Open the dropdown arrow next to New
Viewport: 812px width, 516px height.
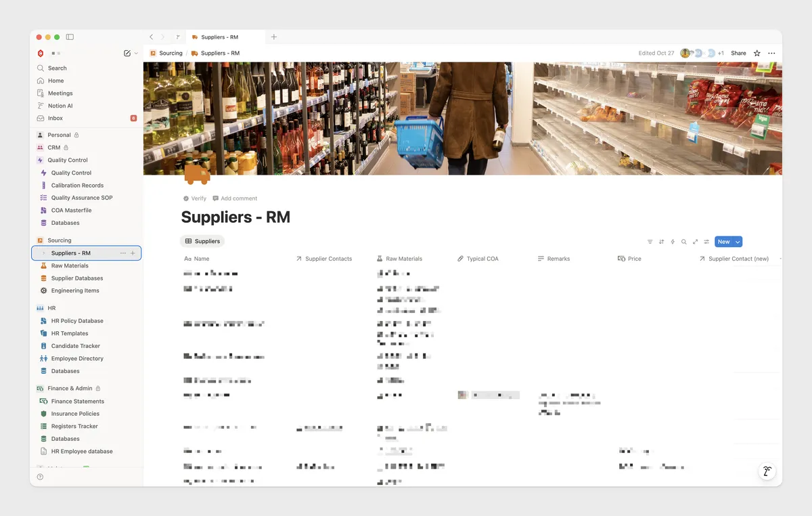tap(738, 242)
